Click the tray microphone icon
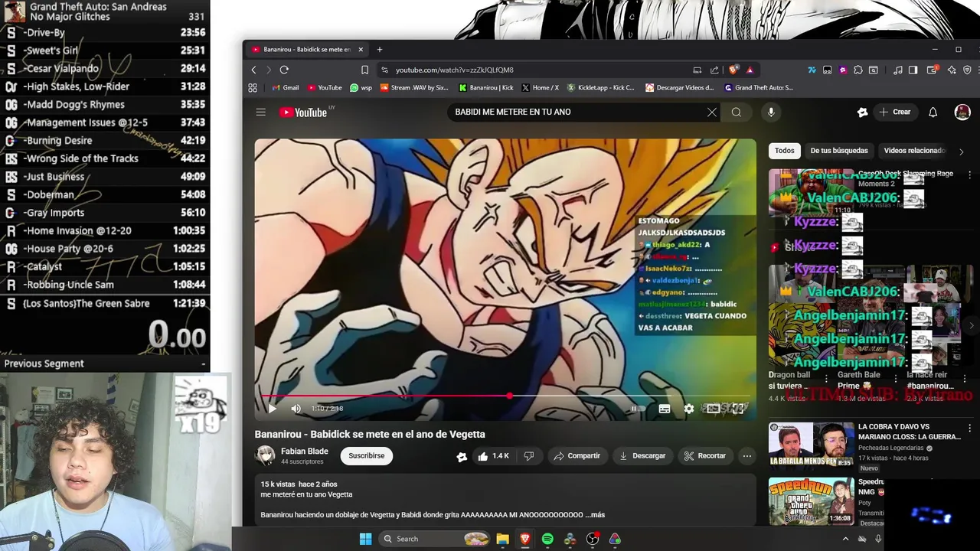Viewport: 980px width, 551px height. (878, 539)
